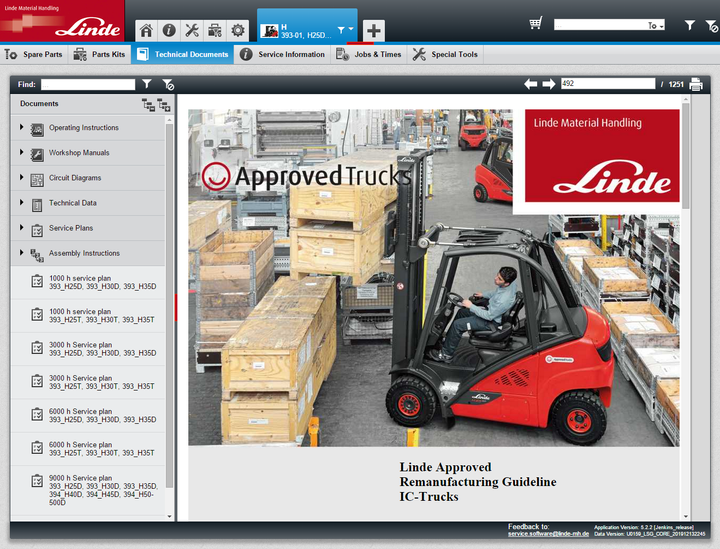The image size is (720, 549).
Task: Click the page number field showing 492
Action: pos(608,84)
